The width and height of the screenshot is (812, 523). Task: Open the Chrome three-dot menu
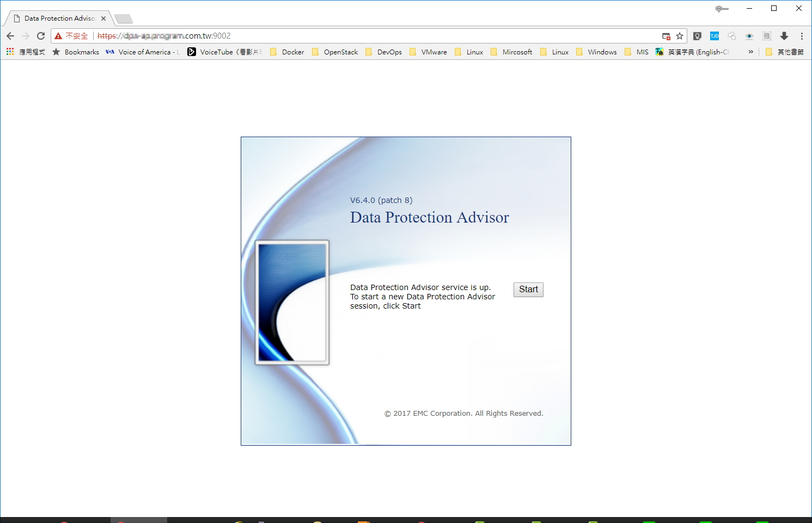pos(801,36)
